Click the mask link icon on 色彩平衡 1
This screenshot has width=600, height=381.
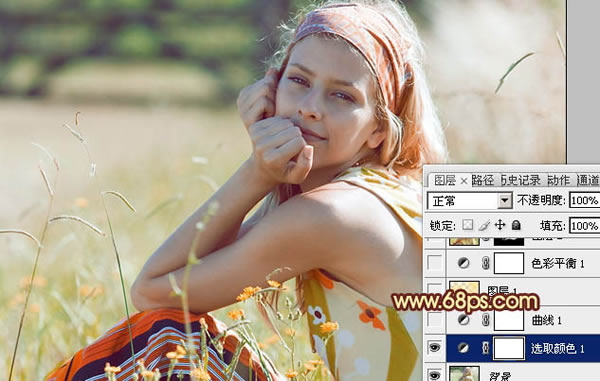(x=486, y=263)
